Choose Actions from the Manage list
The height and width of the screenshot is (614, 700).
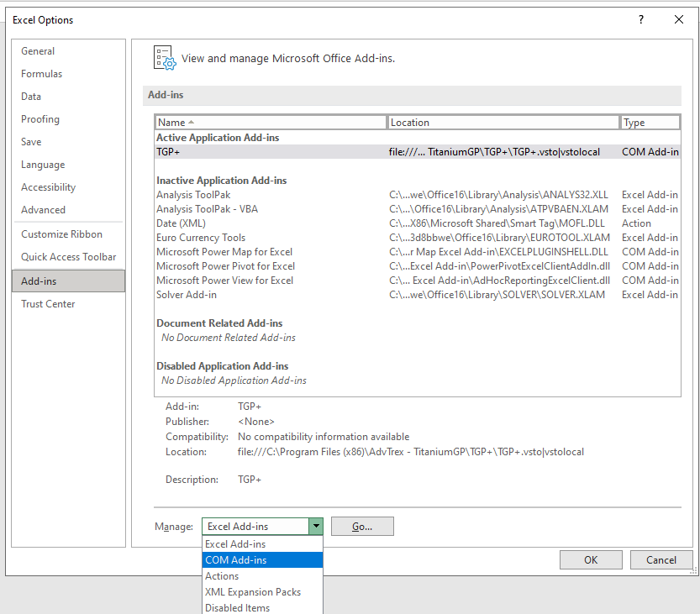[262, 576]
